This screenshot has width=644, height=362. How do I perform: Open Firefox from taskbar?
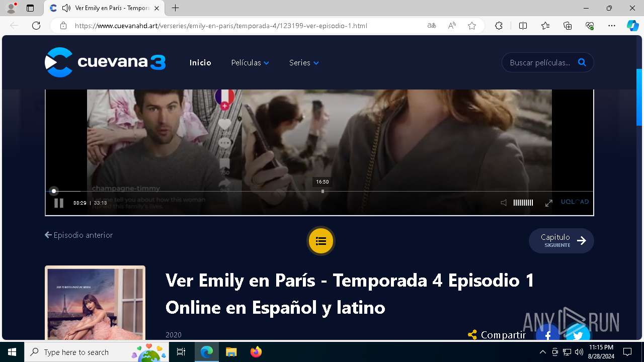click(256, 352)
